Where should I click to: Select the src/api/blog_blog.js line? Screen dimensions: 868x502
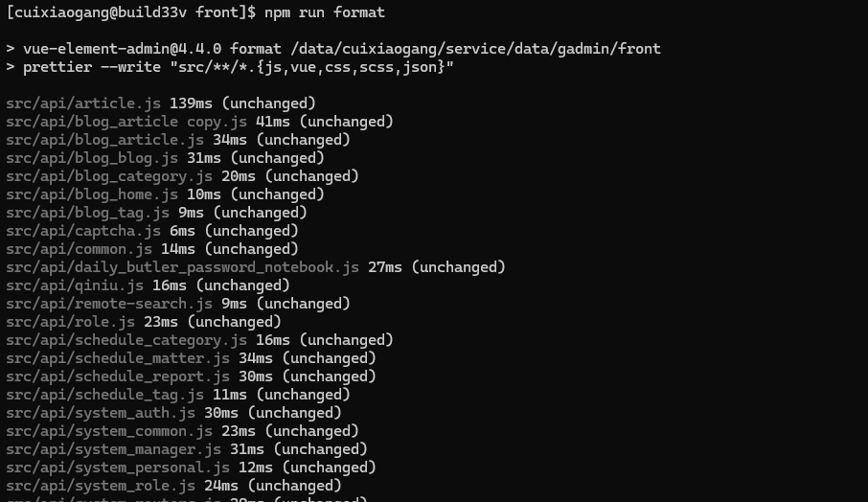click(165, 158)
